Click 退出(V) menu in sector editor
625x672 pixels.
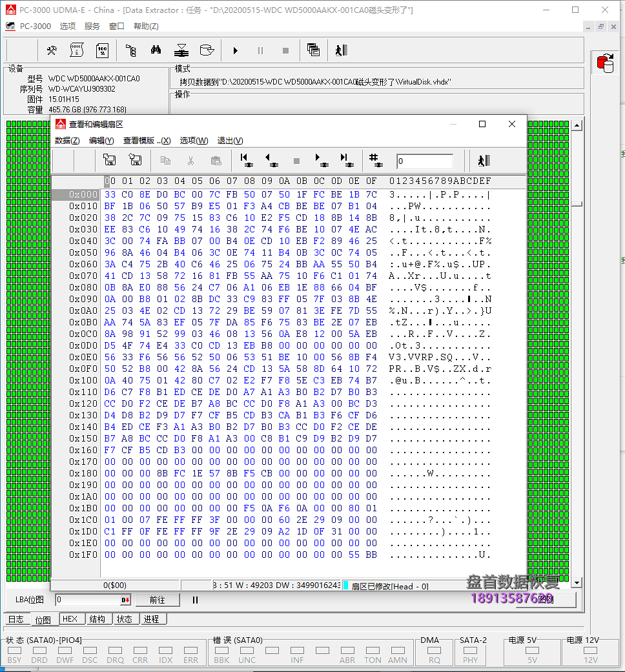click(230, 141)
